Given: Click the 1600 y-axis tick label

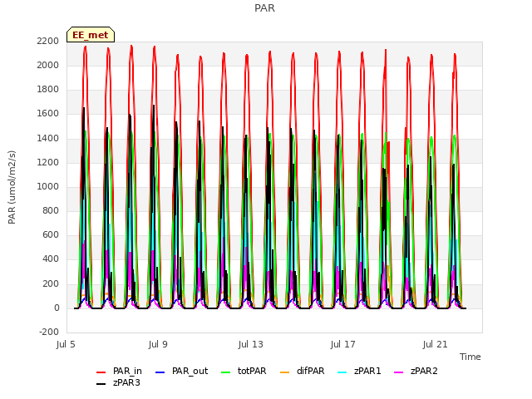Looking at the screenshot, I should coord(48,114).
